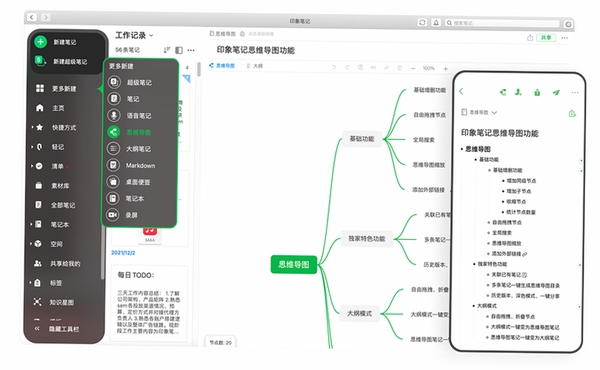Screen dimensions: 600x370
Task: Click the export share icon beside 共享
Action: tap(530, 37)
